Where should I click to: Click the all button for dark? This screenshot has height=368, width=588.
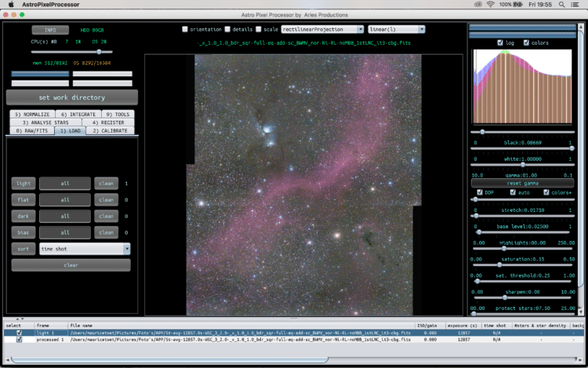(x=65, y=216)
